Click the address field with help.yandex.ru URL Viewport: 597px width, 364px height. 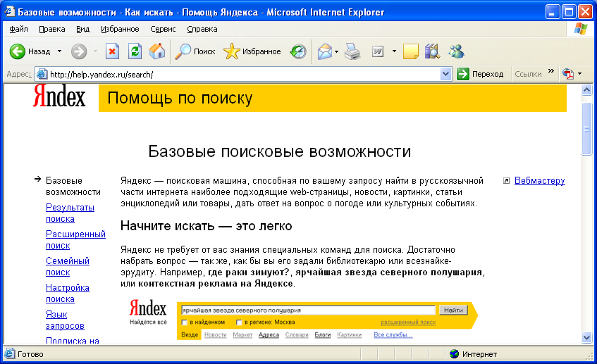[x=244, y=74]
